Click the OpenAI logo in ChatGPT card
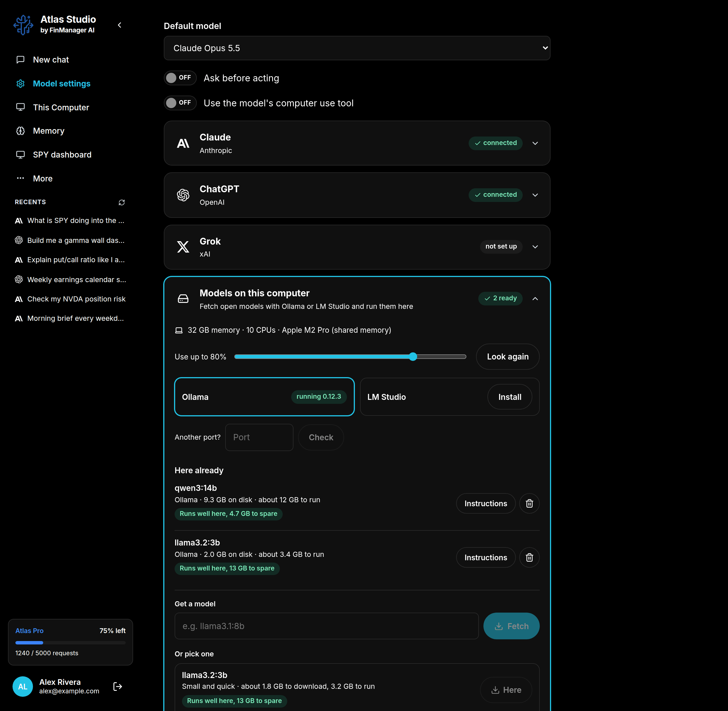The height and width of the screenshot is (711, 728). (183, 195)
